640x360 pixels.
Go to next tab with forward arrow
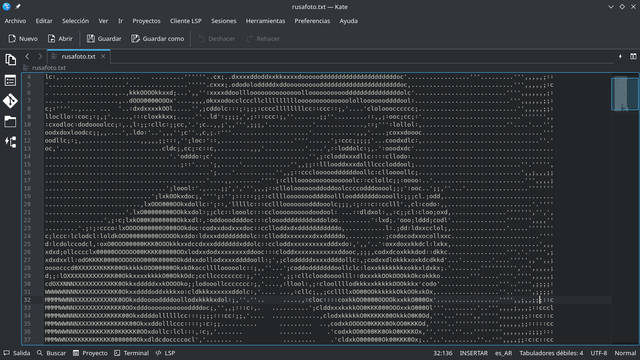pos(40,56)
